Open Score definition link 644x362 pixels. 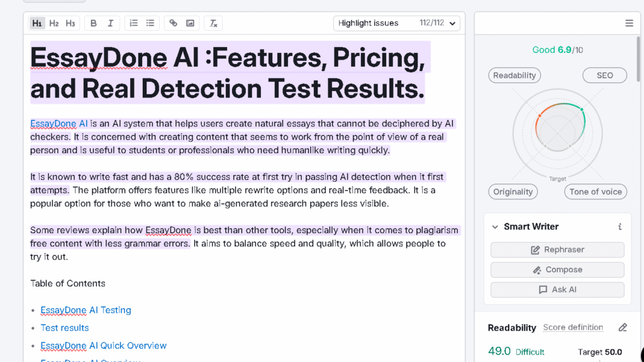coord(573,327)
